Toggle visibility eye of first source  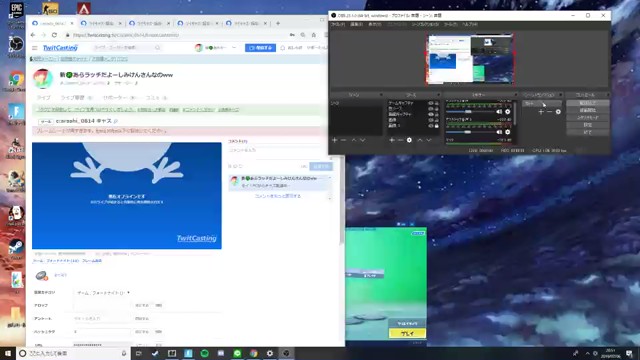(x=431, y=103)
